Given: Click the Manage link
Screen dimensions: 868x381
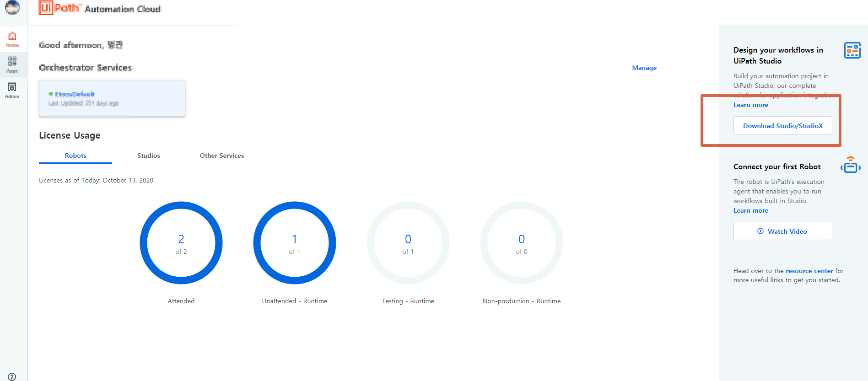Looking at the screenshot, I should click(644, 68).
